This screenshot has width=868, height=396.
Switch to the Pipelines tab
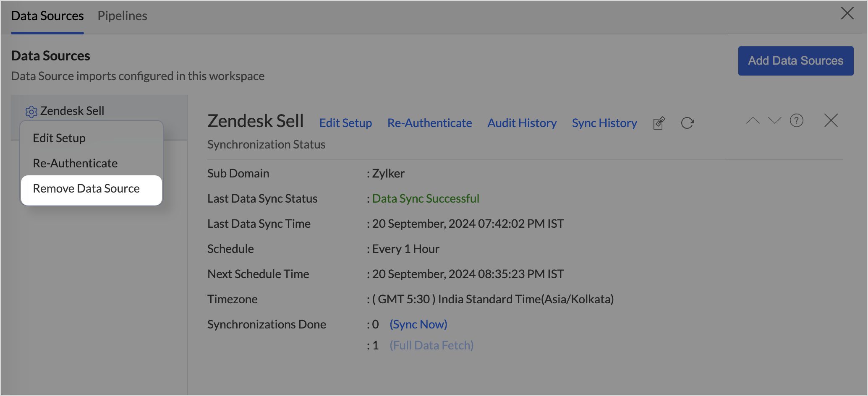(x=122, y=16)
